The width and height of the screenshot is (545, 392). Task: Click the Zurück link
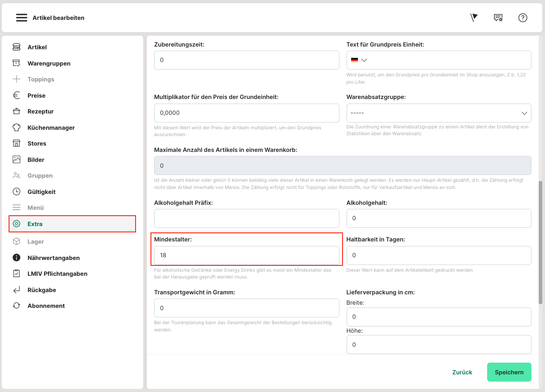[x=462, y=372]
